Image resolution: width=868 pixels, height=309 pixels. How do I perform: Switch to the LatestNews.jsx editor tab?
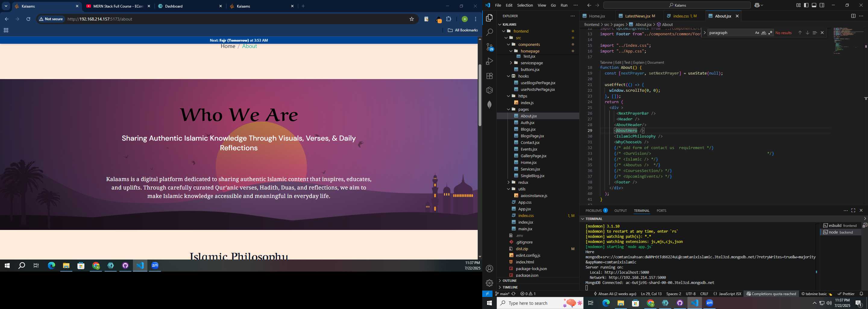click(x=639, y=16)
